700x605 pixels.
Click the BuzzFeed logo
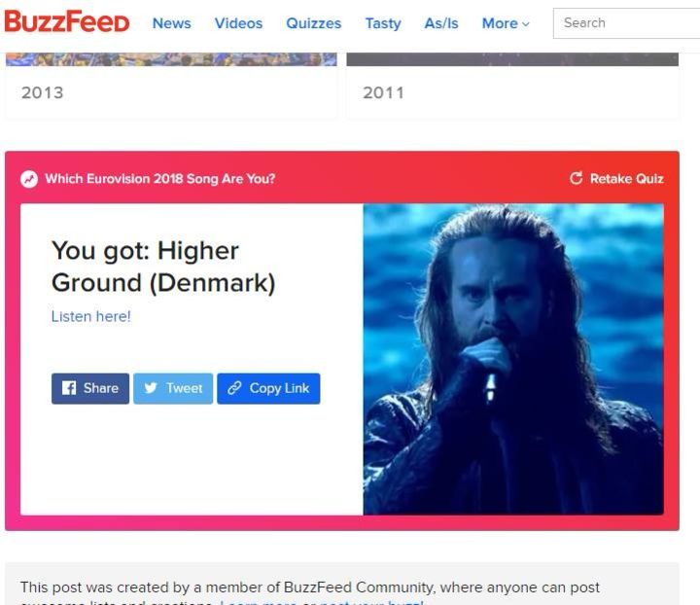[x=66, y=22]
